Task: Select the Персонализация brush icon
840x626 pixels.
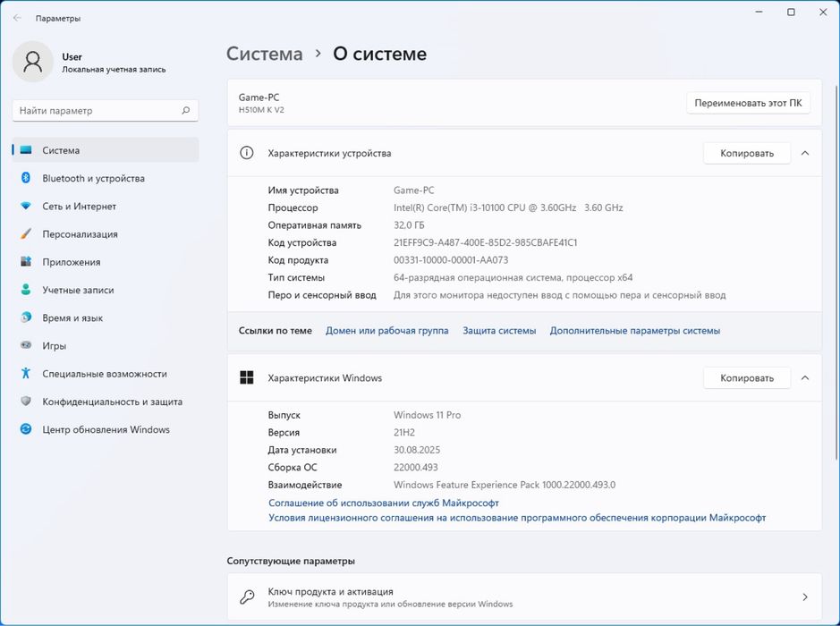Action: coord(25,234)
